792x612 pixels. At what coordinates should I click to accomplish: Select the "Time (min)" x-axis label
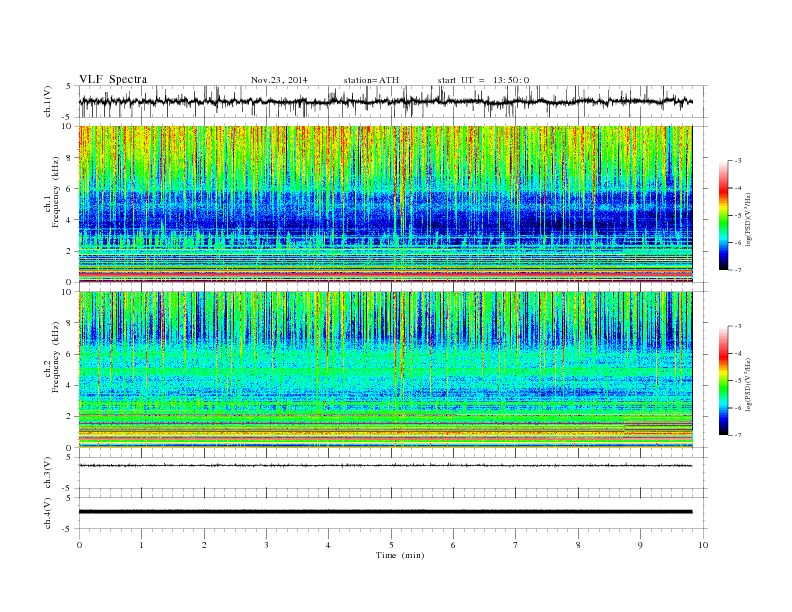400,555
